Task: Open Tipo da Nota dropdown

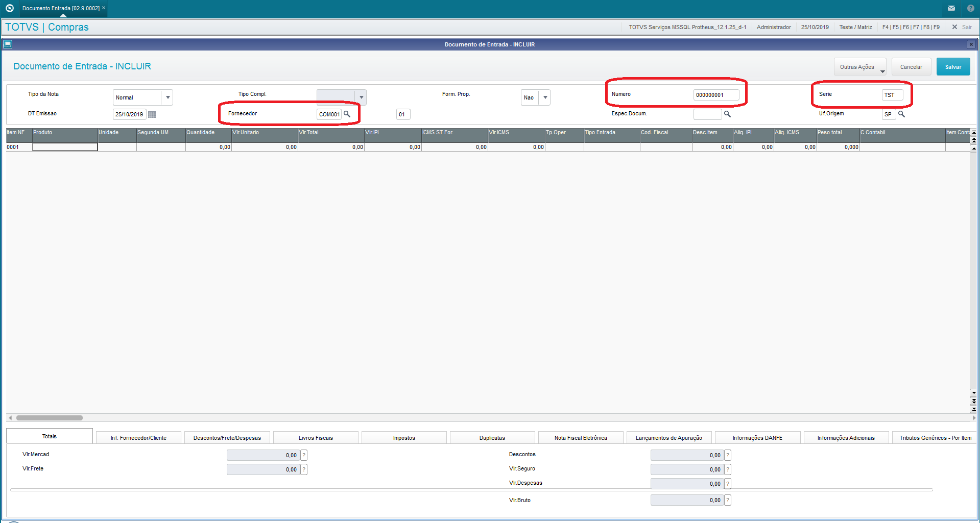Action: (168, 97)
